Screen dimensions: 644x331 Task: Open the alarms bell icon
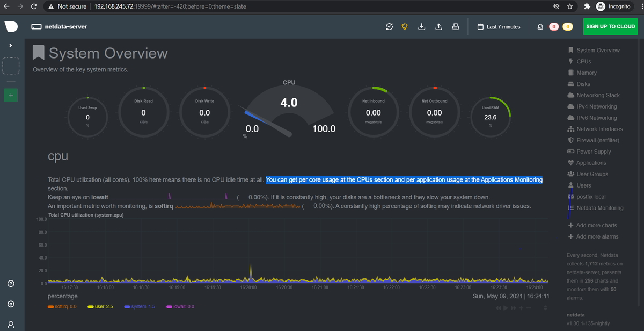click(540, 26)
